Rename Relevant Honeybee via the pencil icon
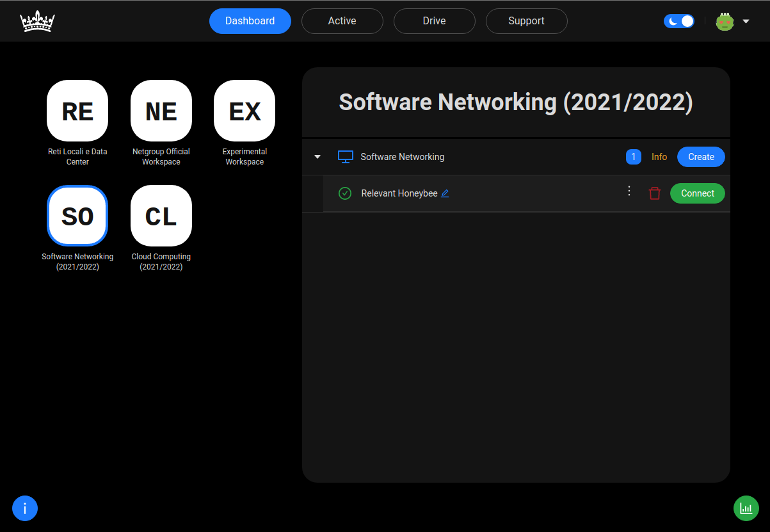The image size is (770, 532). [x=445, y=193]
